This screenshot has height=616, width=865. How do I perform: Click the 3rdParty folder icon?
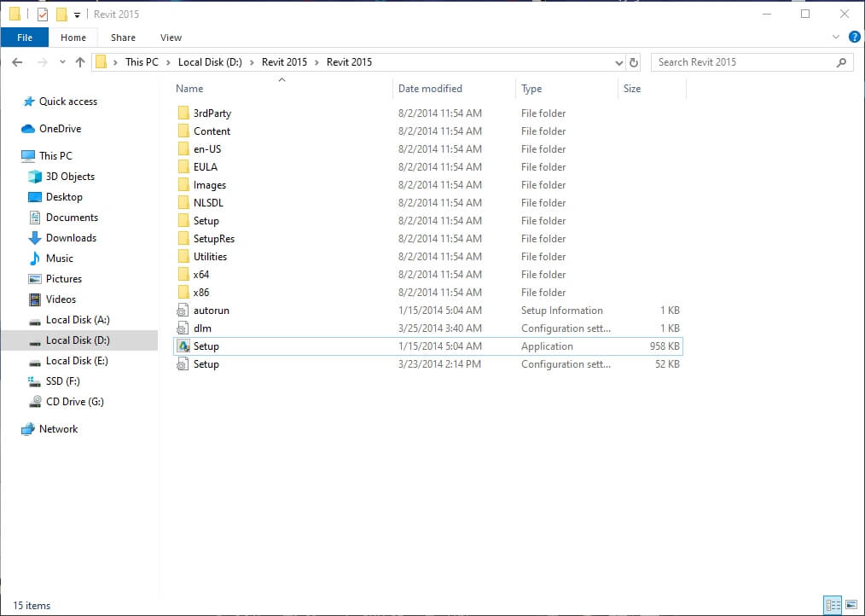pos(183,113)
